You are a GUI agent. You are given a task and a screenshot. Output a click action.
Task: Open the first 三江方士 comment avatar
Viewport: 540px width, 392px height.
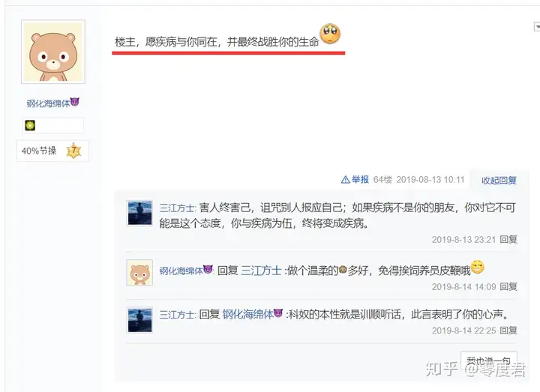(139, 213)
